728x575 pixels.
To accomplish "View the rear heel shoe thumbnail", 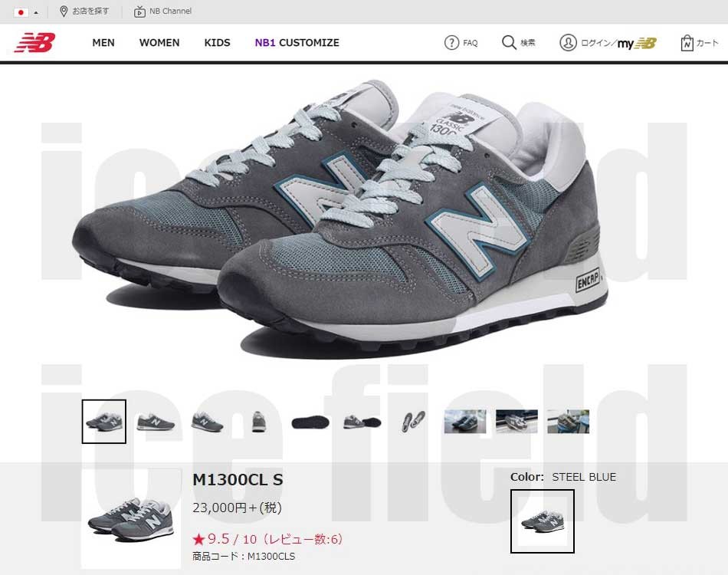I will click(x=258, y=422).
